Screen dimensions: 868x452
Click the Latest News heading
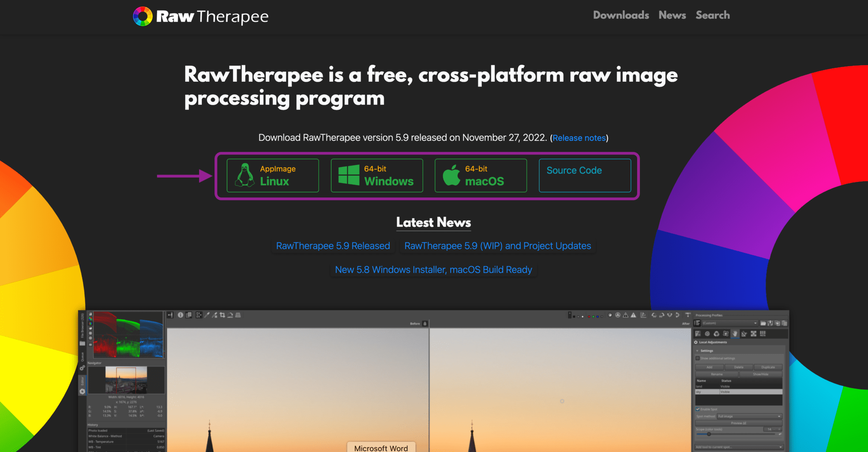click(x=434, y=222)
